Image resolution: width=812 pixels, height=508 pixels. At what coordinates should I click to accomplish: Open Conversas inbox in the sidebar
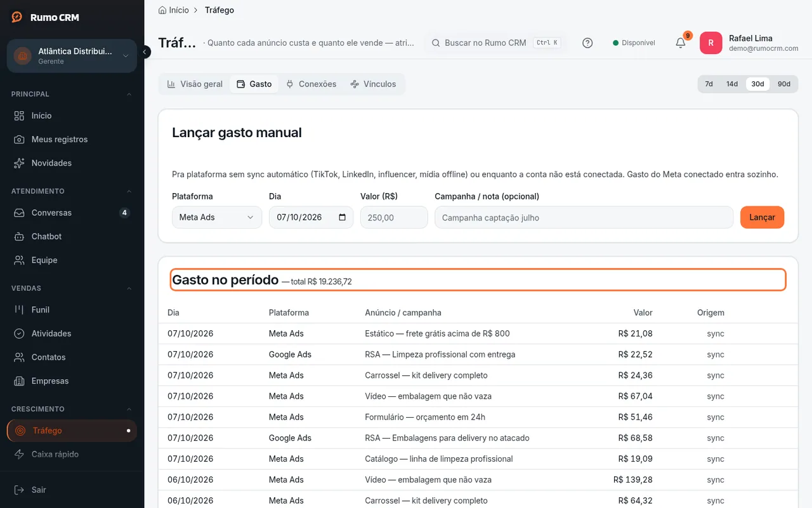click(x=72, y=213)
